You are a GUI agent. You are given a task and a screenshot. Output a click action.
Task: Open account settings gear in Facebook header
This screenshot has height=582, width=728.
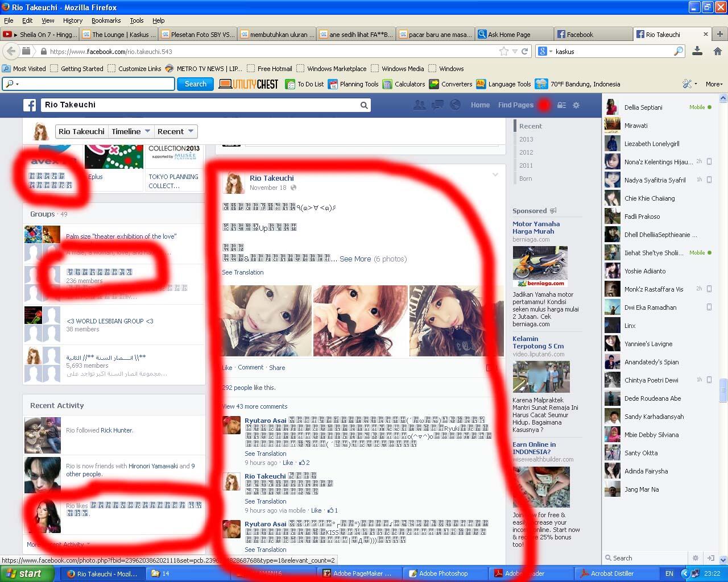click(576, 105)
